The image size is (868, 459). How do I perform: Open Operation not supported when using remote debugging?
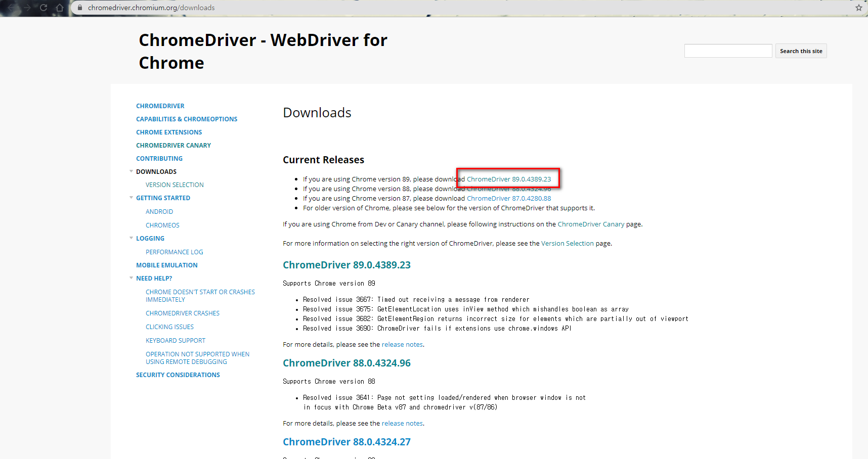(x=198, y=358)
